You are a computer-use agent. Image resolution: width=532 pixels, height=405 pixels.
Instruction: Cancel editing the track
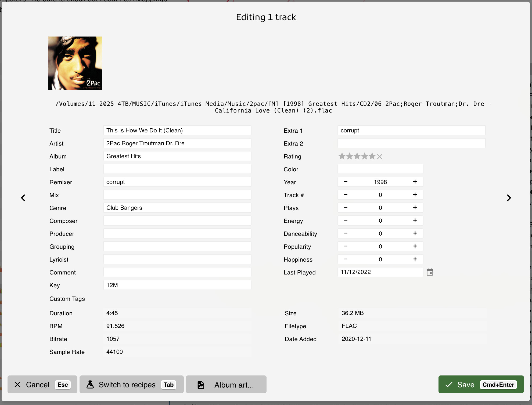tap(42, 385)
